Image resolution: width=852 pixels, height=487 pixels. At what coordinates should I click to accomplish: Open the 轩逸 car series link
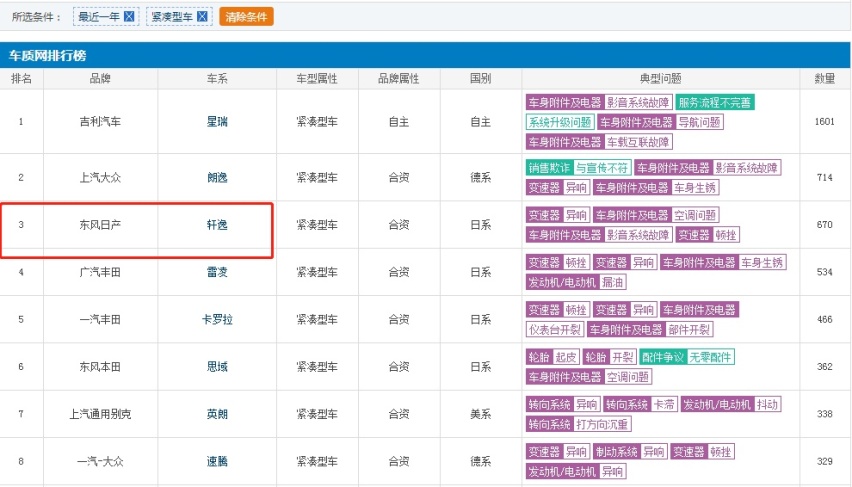pyautogui.click(x=217, y=224)
